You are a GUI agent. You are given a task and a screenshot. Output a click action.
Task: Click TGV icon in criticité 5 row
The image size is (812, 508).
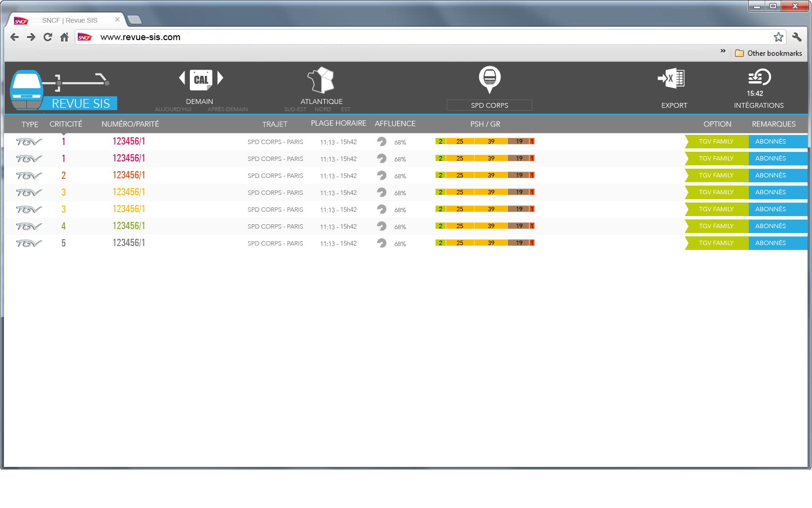tap(29, 243)
